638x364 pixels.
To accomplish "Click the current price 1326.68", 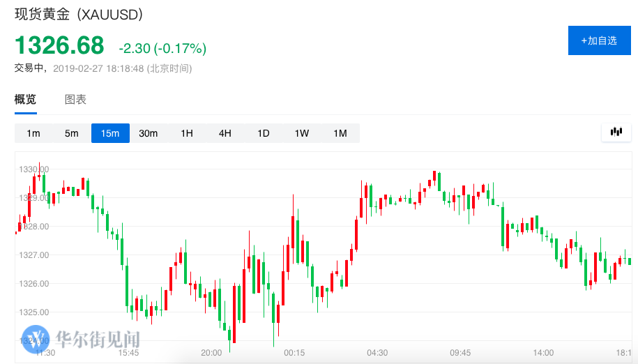I will 59,45.
